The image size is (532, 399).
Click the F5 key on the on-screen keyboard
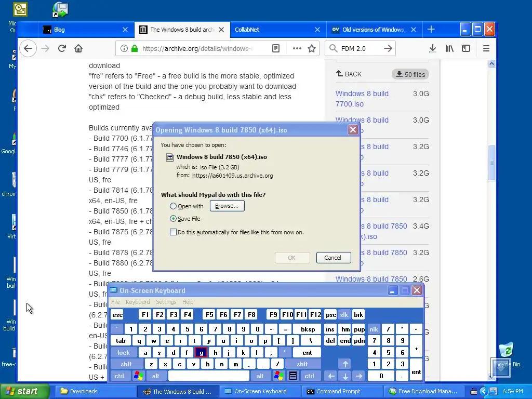tap(209, 315)
